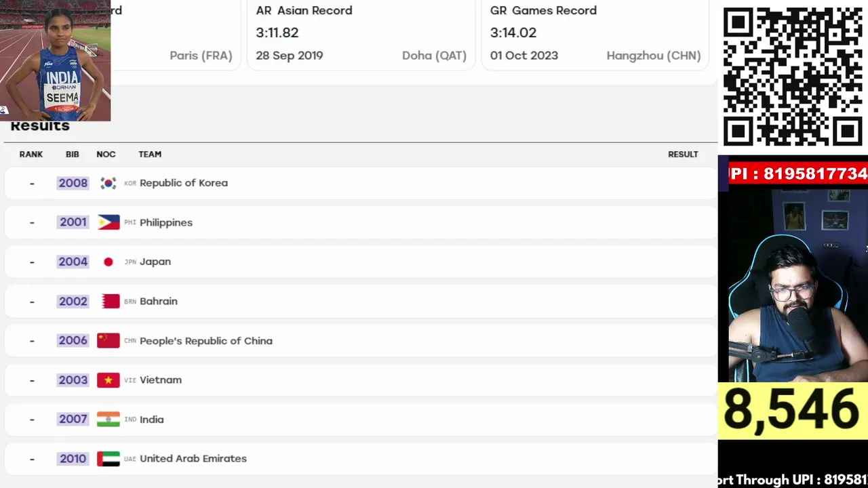This screenshot has height=488, width=868.
Task: Select bib number 2010 badge
Action: tap(73, 459)
